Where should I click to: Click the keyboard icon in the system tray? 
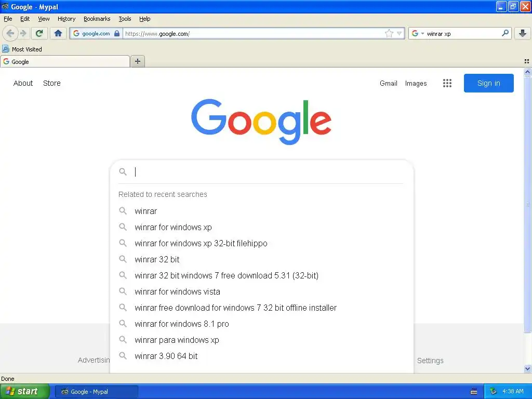click(474, 392)
